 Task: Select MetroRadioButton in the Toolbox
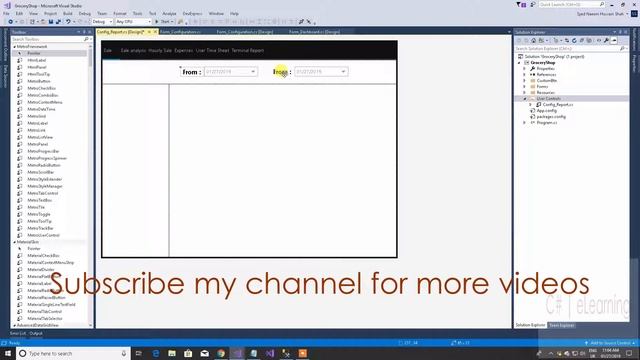(x=44, y=165)
